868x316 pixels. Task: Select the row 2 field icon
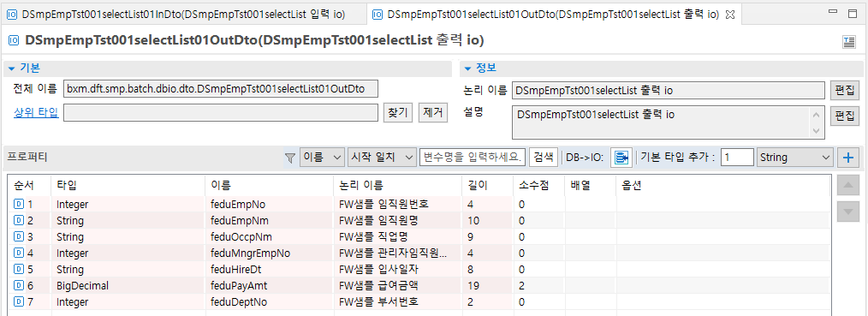18,220
